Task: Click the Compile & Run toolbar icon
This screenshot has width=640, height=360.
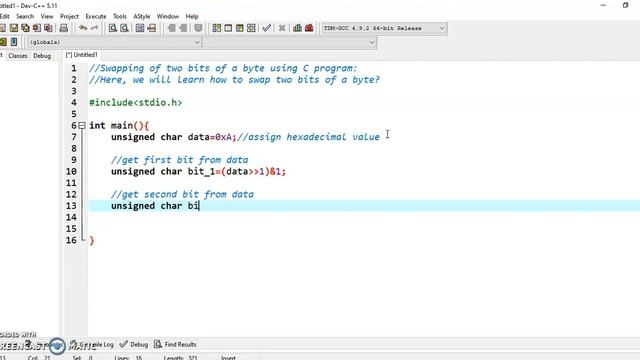Action: (x=240, y=28)
